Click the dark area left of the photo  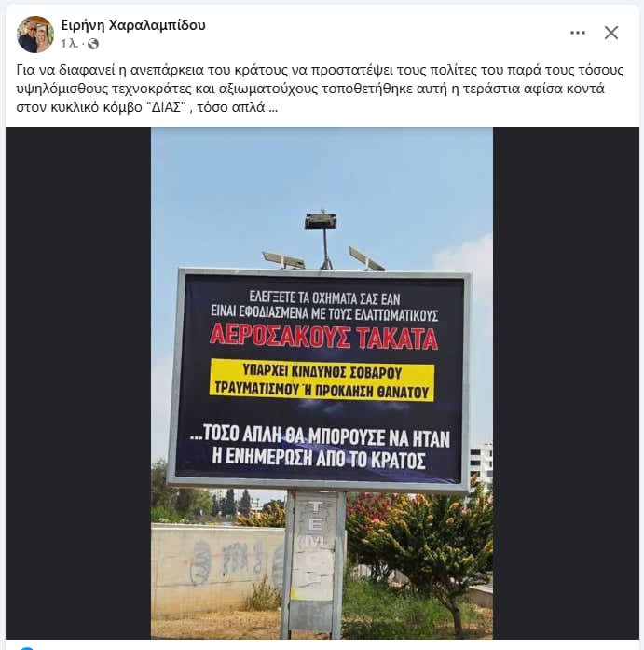(78, 383)
